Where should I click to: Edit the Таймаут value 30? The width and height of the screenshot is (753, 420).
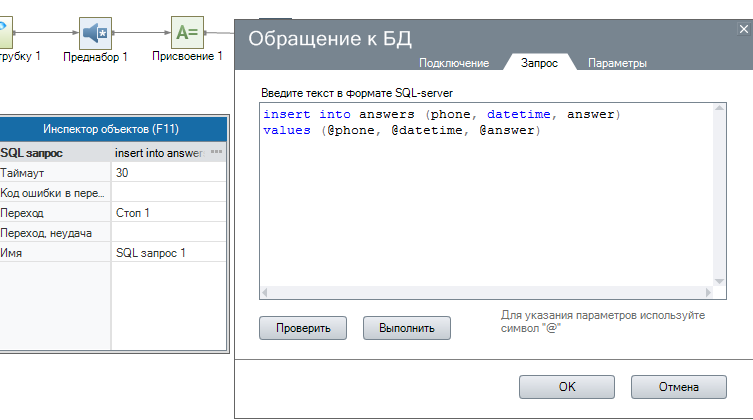coord(168,173)
